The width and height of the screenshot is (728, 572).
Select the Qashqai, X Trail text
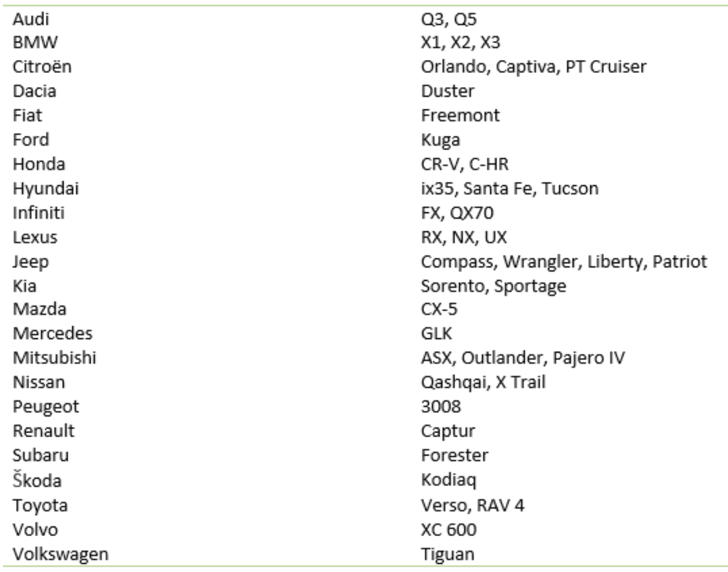tap(483, 383)
